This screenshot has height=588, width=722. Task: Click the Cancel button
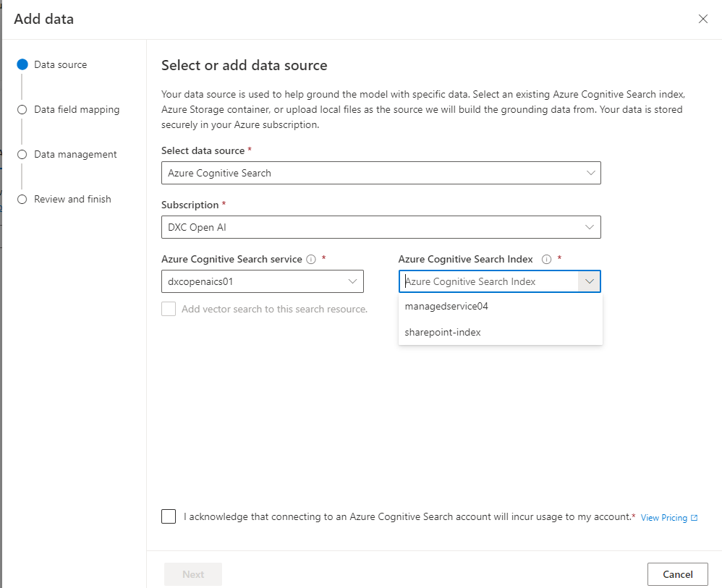click(677, 574)
